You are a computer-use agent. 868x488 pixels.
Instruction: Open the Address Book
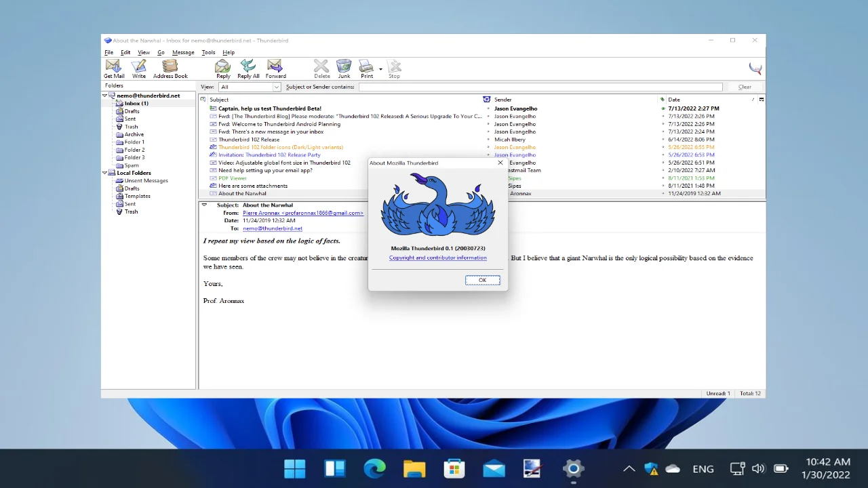pyautogui.click(x=170, y=68)
